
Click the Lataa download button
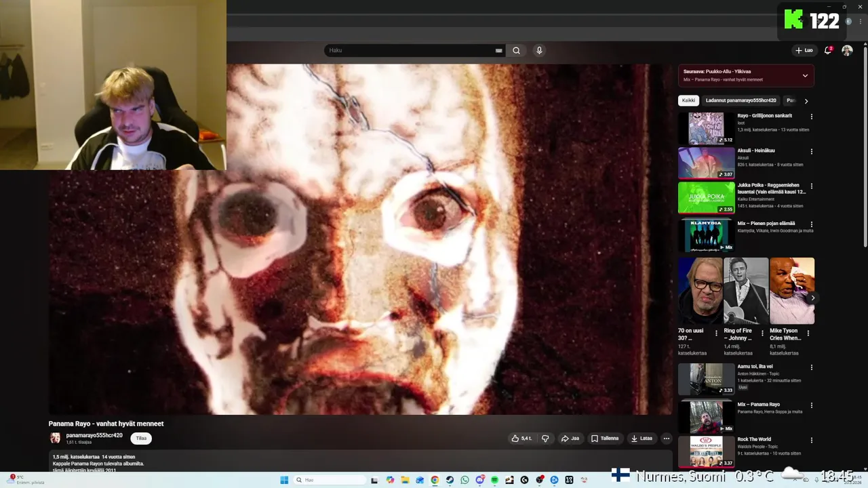642,439
